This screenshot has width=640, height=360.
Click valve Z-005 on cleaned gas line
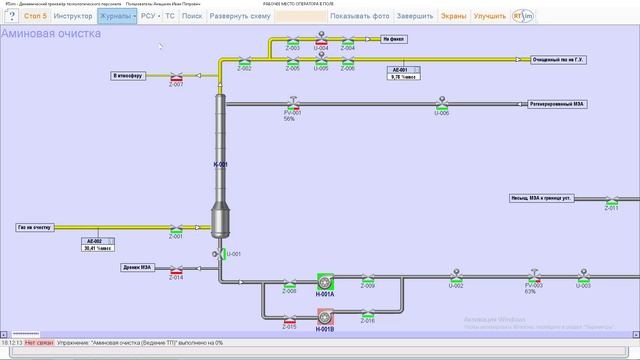pyautogui.click(x=293, y=61)
